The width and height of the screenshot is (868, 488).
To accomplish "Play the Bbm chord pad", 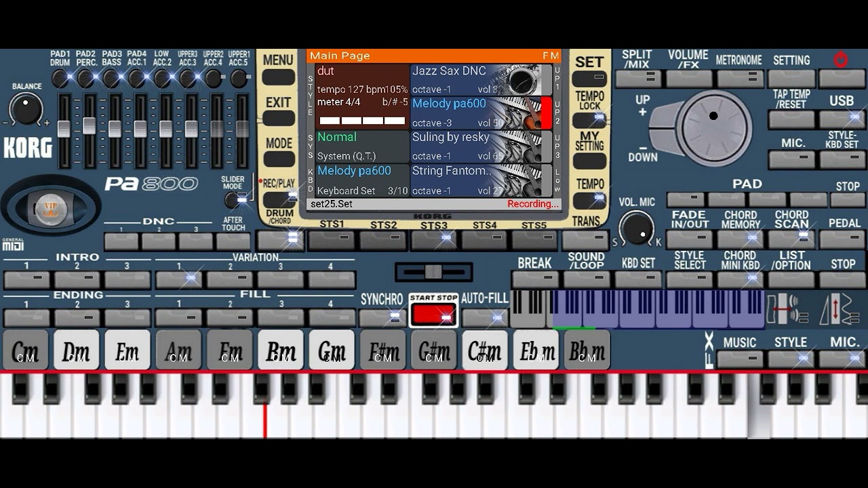I will point(587,350).
